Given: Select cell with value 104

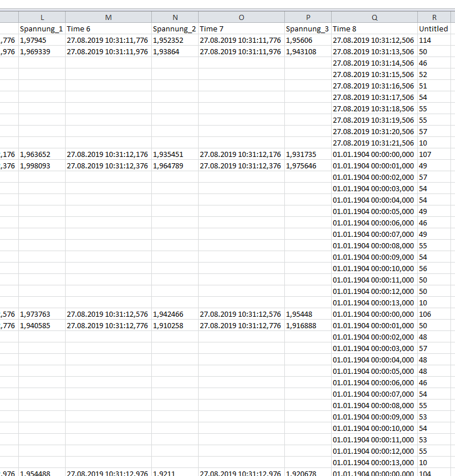Looking at the screenshot, I should [x=434, y=473].
